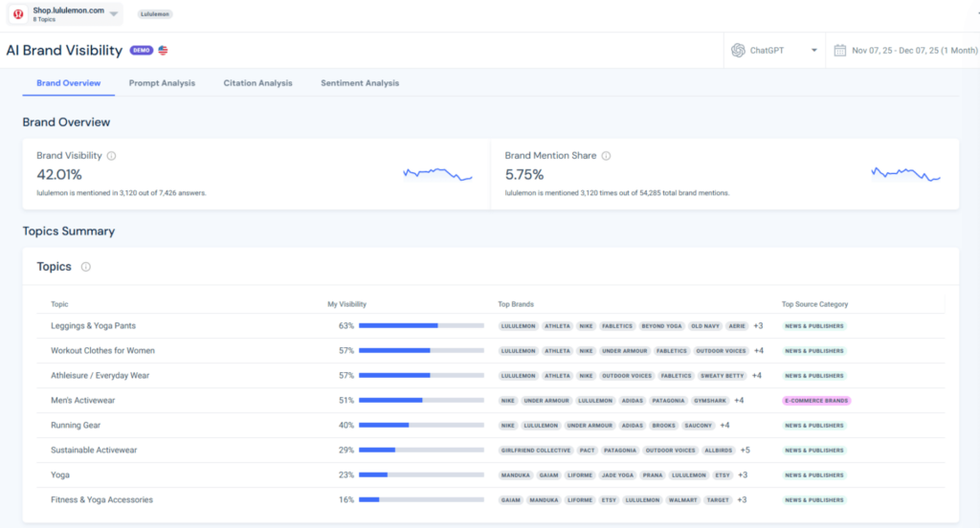Expand the Shop.lululemon.com project dropdown
Screen dimensions: 980x528
pos(114,14)
